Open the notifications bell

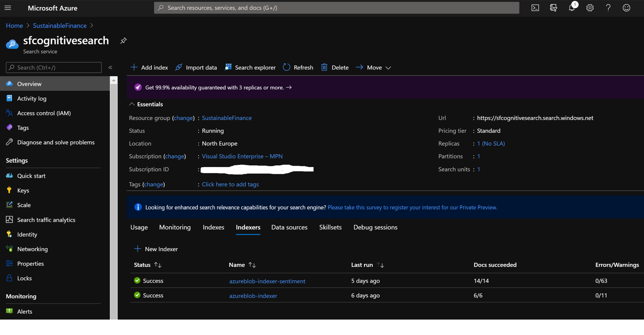coord(572,8)
